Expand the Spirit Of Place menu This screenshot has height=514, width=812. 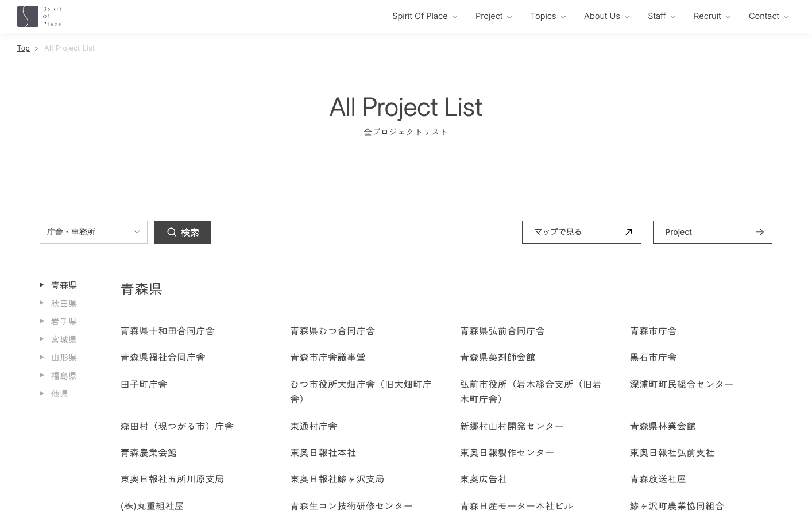coord(424,16)
